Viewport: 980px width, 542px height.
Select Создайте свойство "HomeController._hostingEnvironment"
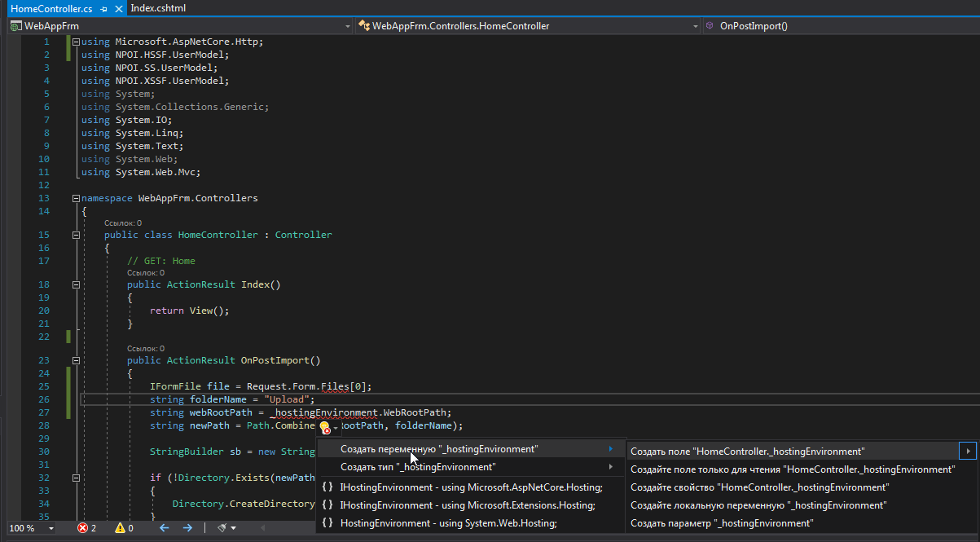pos(792,487)
